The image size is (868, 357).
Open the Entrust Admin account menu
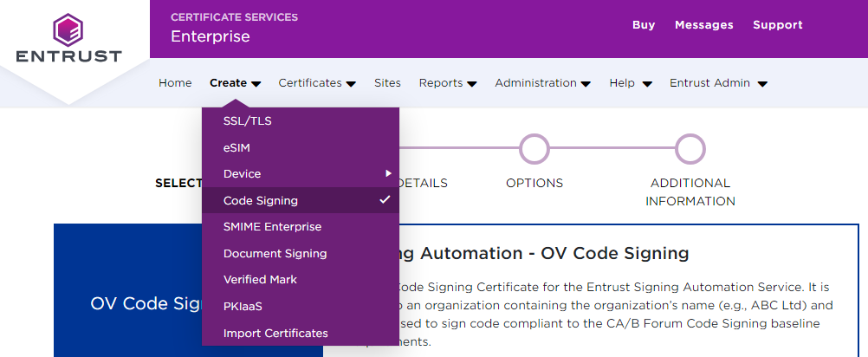718,83
